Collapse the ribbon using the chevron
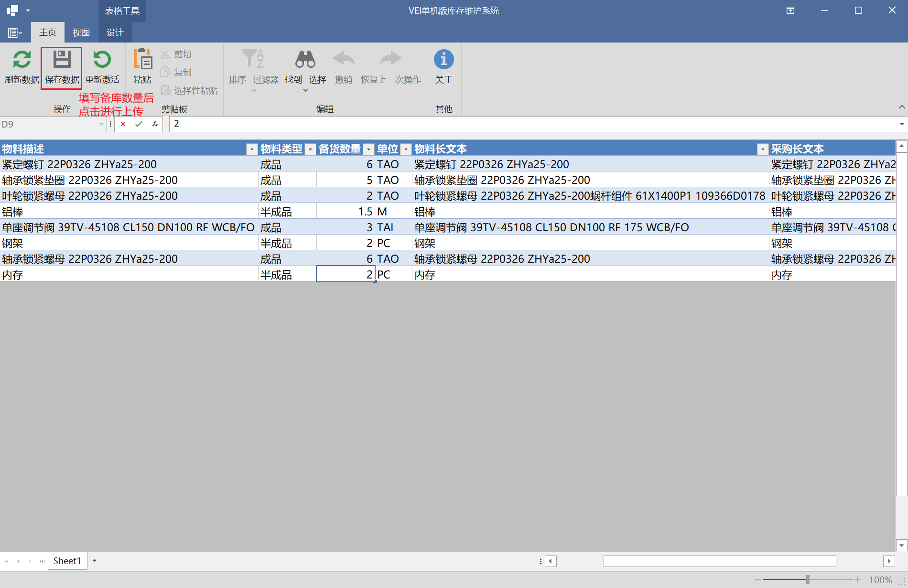This screenshot has height=588, width=908. [x=901, y=107]
